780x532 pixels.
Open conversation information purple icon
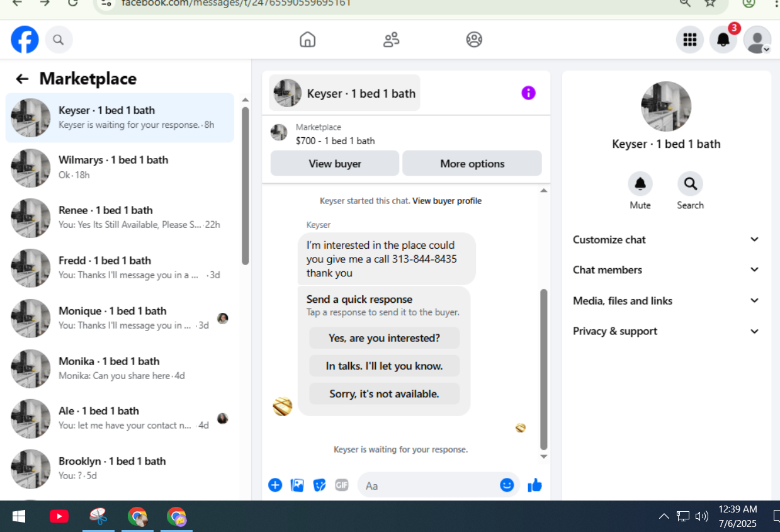pos(528,93)
